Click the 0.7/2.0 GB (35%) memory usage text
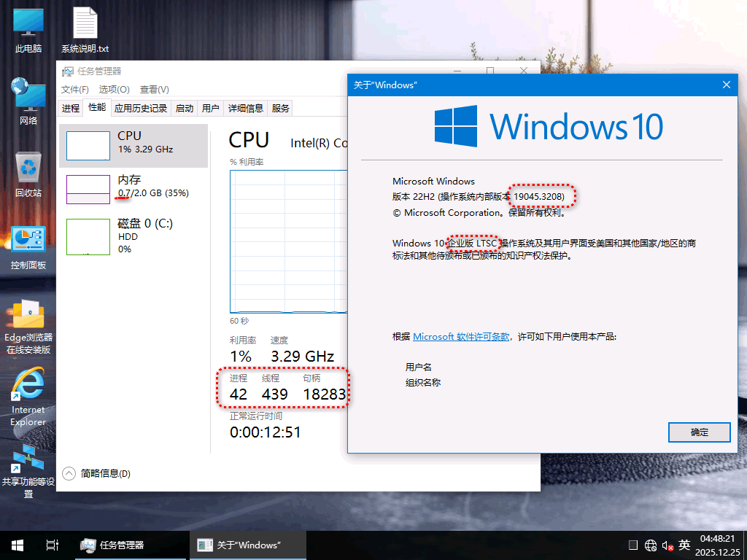The image size is (747, 560). 153,192
